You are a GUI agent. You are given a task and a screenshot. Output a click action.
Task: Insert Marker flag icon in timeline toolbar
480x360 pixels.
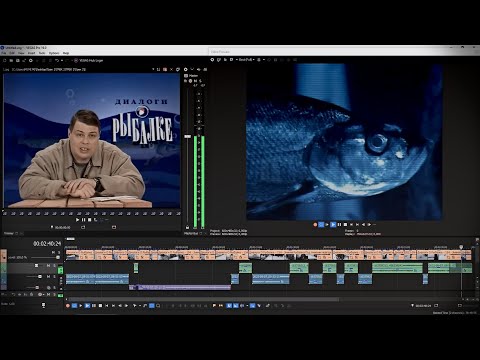(214, 305)
